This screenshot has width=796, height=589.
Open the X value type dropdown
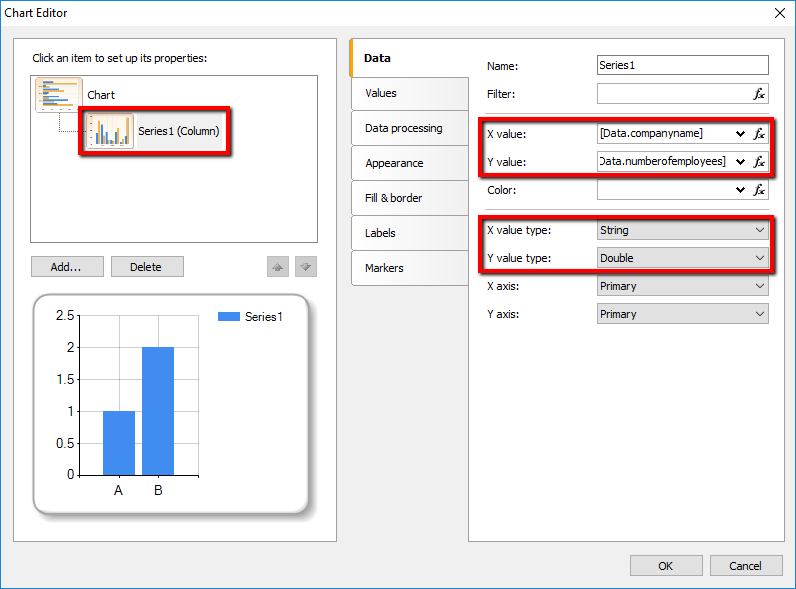tap(682, 230)
